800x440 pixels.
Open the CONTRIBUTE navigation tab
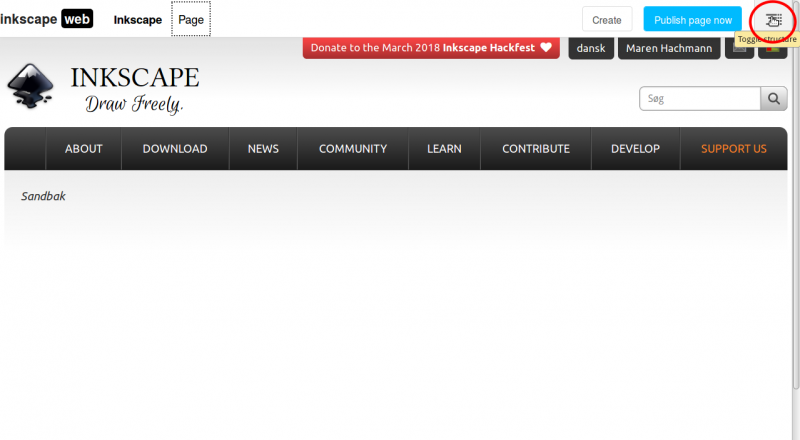tap(536, 149)
